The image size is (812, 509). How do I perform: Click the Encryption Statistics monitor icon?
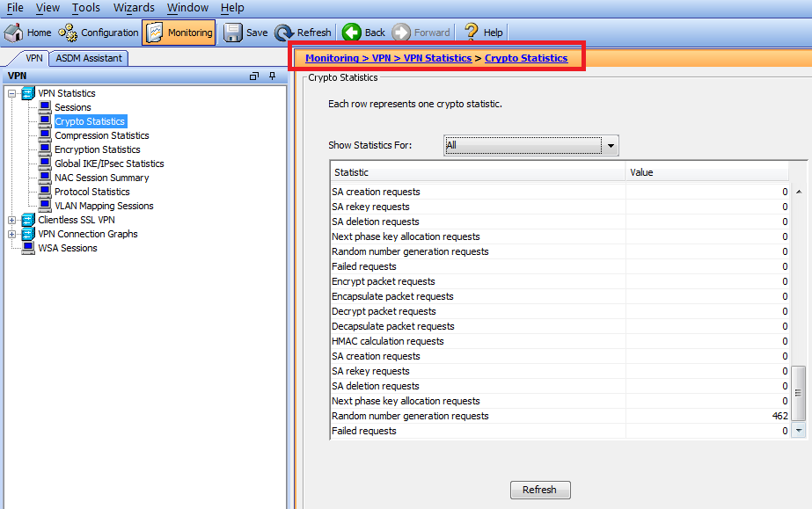click(45, 149)
